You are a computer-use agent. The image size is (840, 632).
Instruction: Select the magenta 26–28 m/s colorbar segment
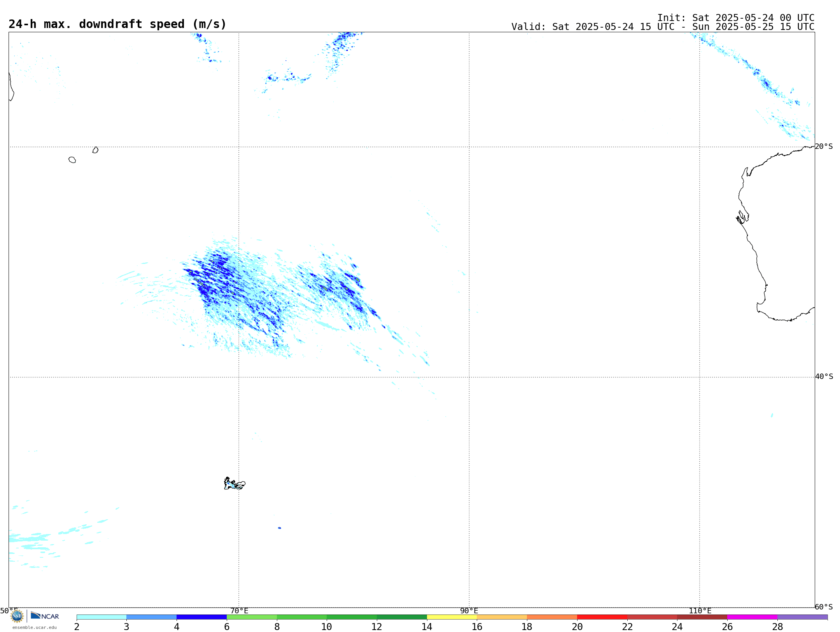click(752, 617)
